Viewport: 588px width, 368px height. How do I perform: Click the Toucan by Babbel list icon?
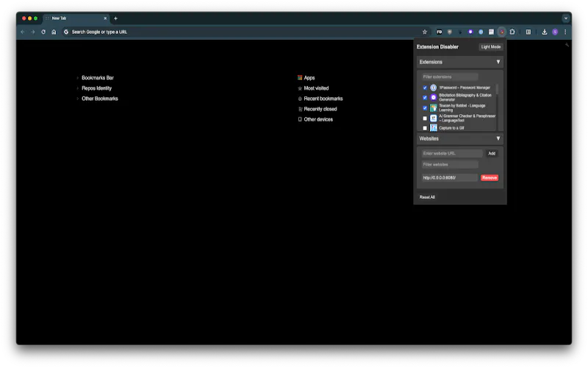pos(434,107)
